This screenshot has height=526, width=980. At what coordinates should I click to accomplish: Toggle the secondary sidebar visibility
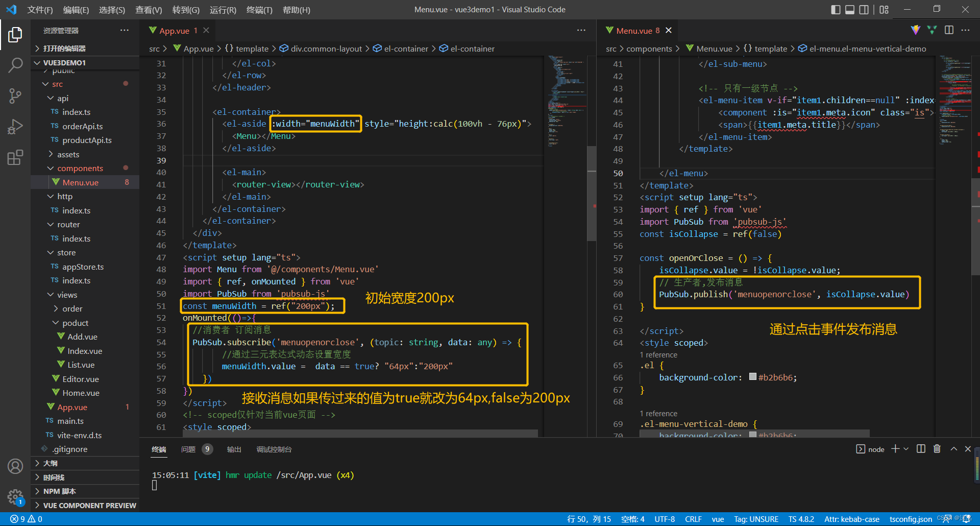[864, 9]
